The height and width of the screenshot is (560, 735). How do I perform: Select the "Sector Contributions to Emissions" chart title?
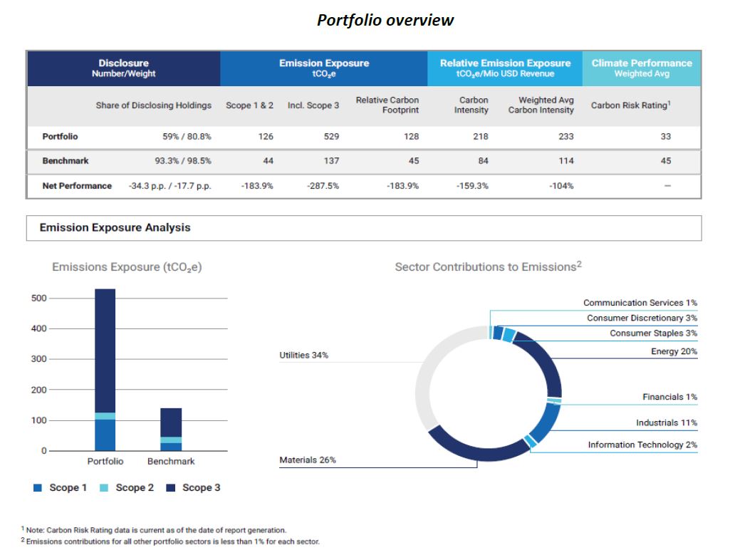[488, 266]
